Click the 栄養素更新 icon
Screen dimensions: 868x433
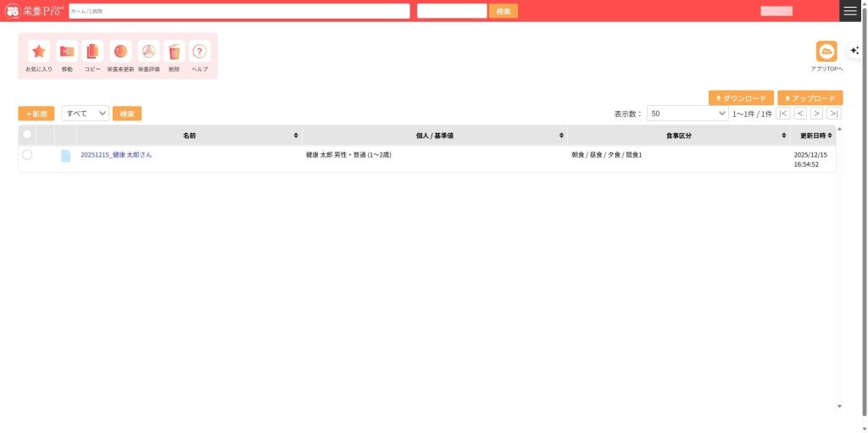pos(120,52)
